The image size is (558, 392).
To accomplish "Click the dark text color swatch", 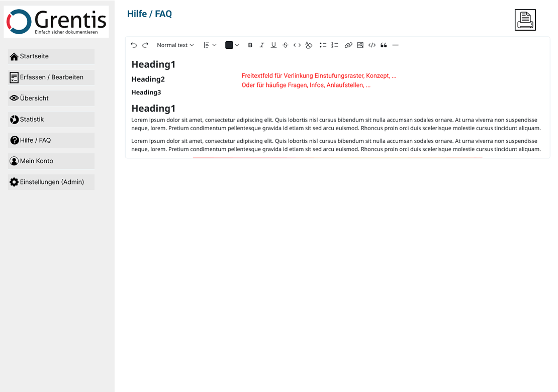I will coord(229,45).
